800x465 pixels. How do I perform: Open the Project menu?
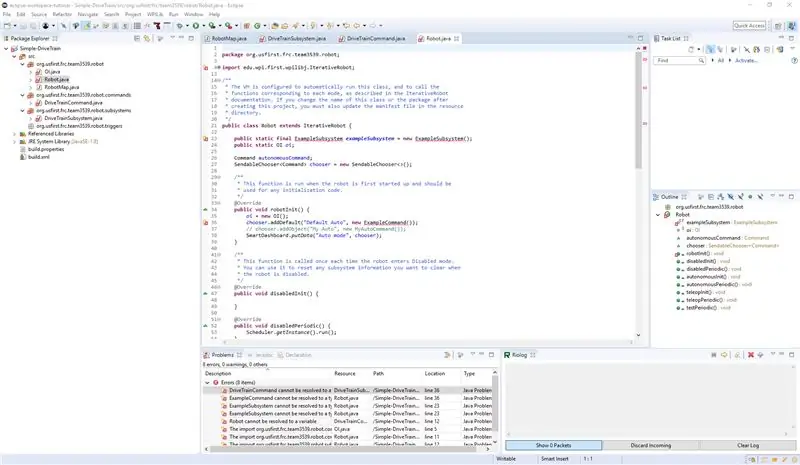(x=133, y=14)
